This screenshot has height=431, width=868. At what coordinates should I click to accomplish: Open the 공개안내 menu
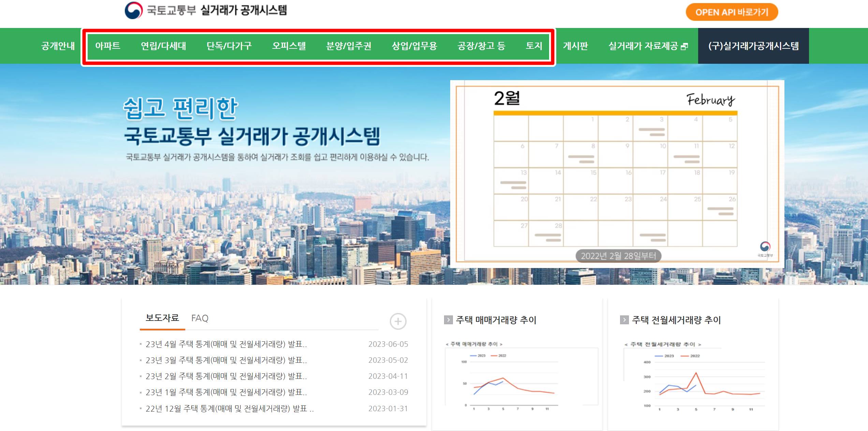coord(58,46)
